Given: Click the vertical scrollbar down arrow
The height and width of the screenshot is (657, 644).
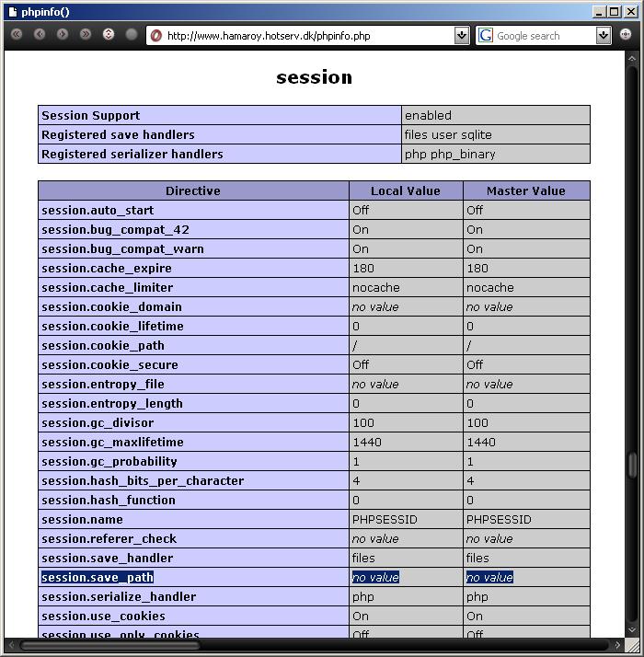Looking at the screenshot, I should [632, 629].
